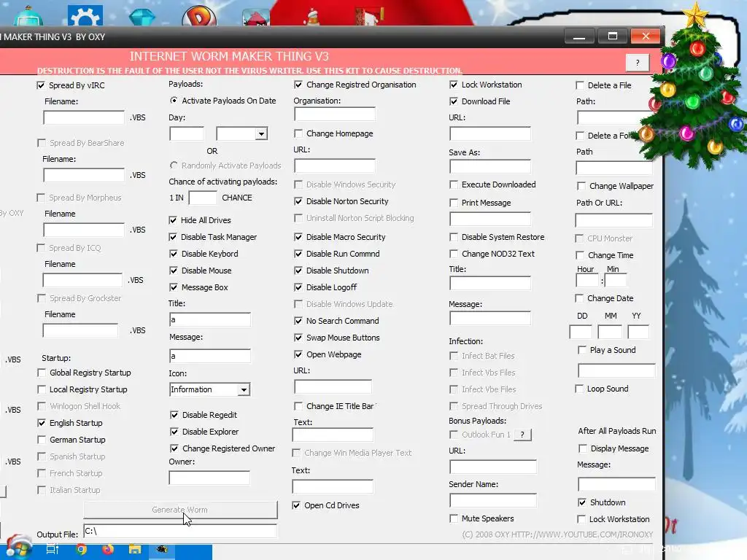Expand the month dropdown next to Day

tap(261, 134)
